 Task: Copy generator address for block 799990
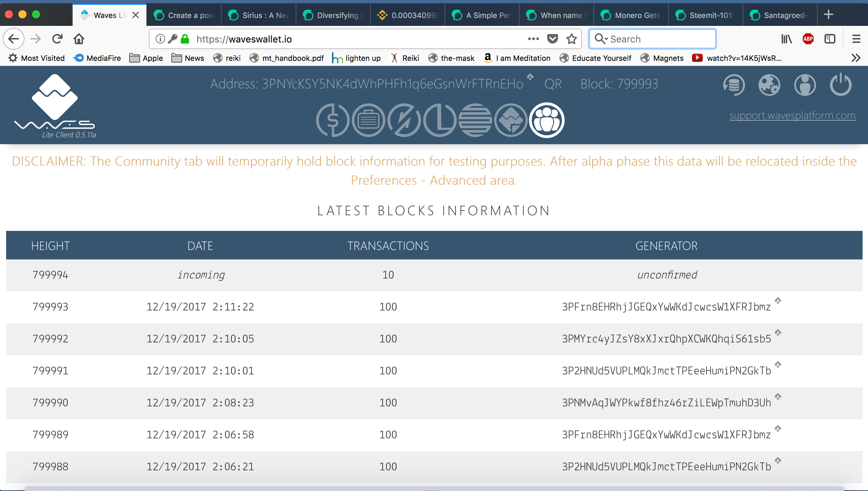coord(778,396)
